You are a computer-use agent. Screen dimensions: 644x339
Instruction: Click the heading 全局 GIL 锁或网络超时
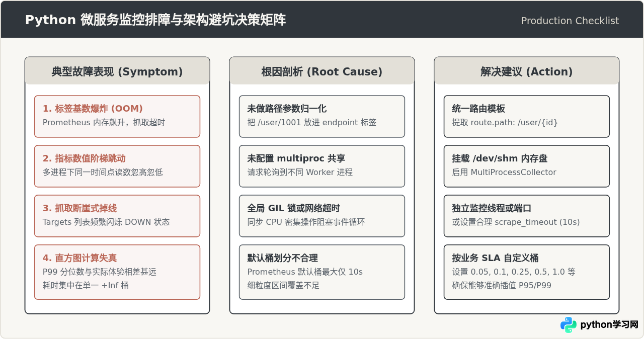pyautogui.click(x=294, y=208)
